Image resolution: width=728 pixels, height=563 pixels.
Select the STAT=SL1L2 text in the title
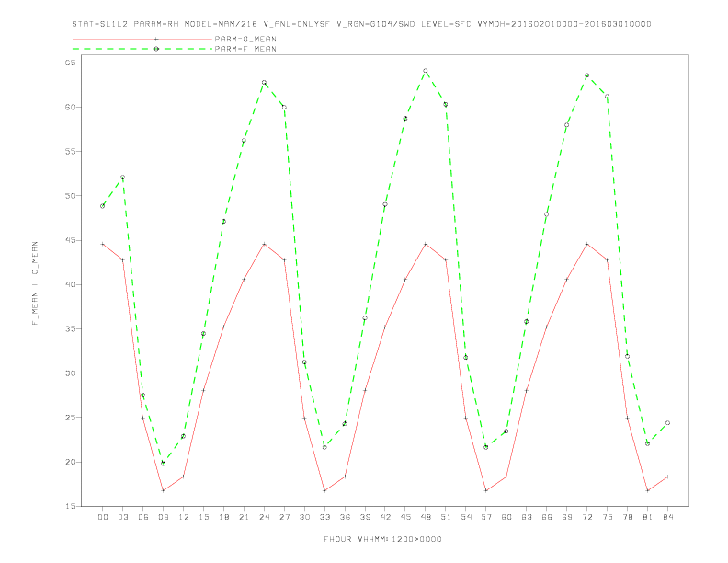point(100,24)
